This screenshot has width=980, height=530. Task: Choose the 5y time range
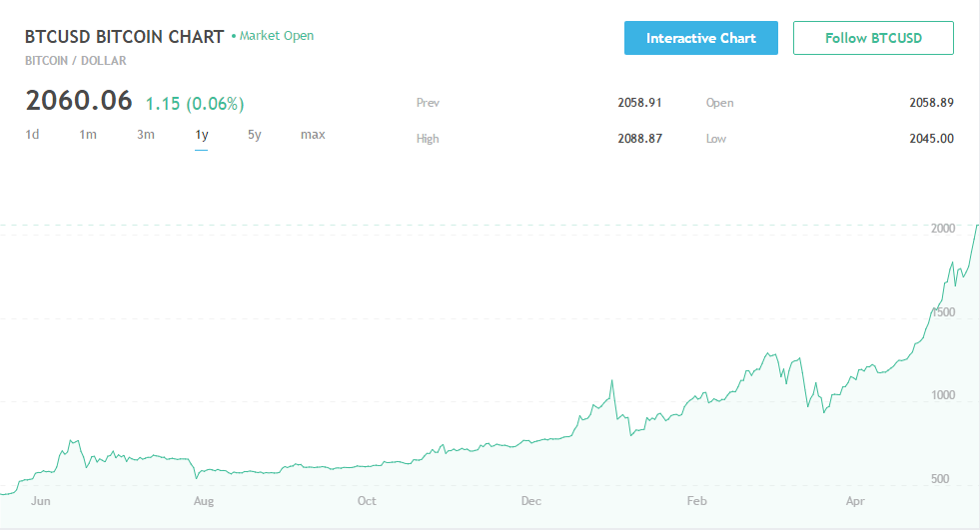pyautogui.click(x=255, y=135)
